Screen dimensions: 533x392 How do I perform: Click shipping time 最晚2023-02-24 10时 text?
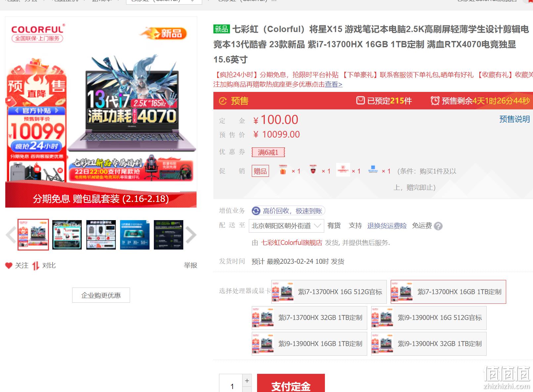point(298,261)
